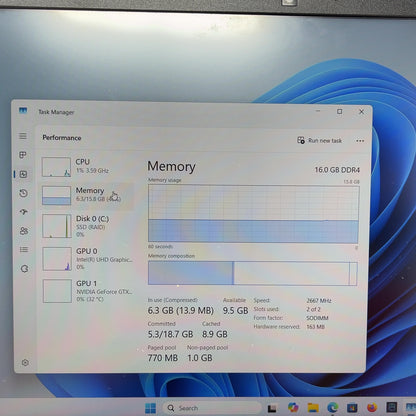Click the taskbar Search box
The width and height of the screenshot is (416, 416).
pyautogui.click(x=210, y=408)
